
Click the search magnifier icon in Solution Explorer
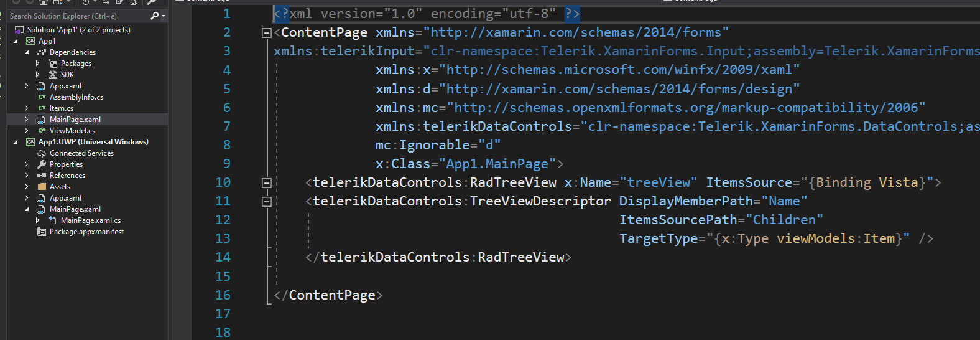(154, 16)
